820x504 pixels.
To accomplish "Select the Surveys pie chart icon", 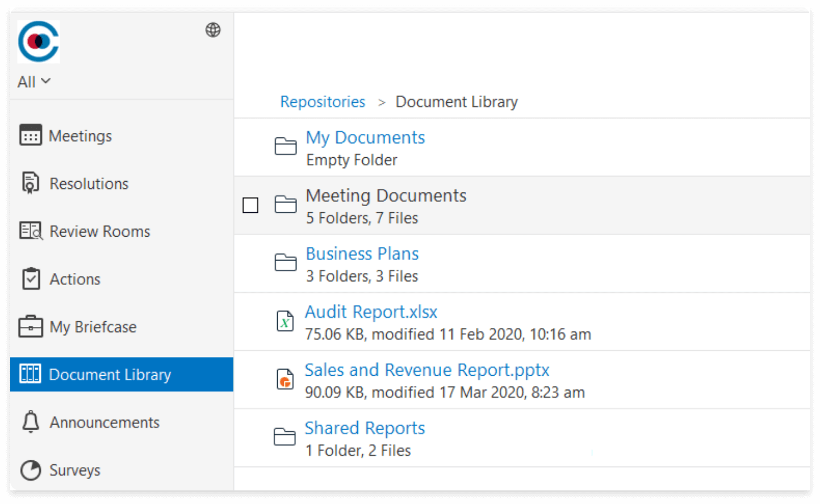I will pyautogui.click(x=30, y=470).
